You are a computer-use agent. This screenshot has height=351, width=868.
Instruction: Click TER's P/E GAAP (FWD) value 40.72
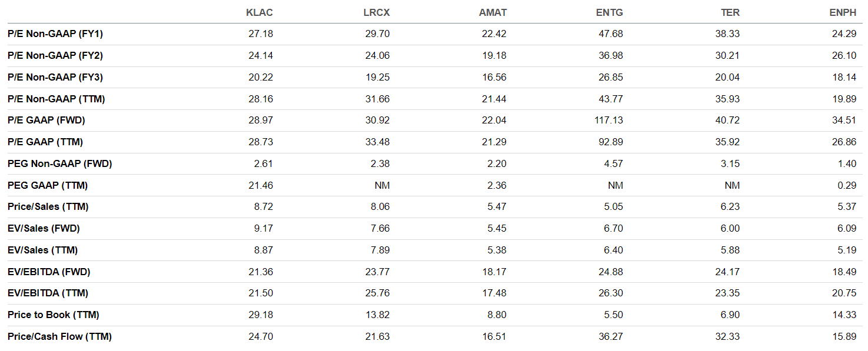click(728, 121)
